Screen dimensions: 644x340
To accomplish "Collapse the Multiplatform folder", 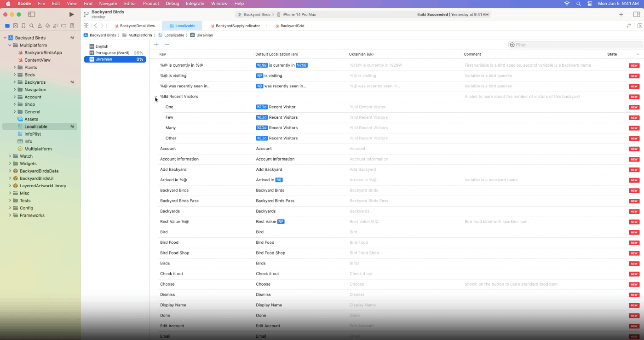I will point(10,45).
